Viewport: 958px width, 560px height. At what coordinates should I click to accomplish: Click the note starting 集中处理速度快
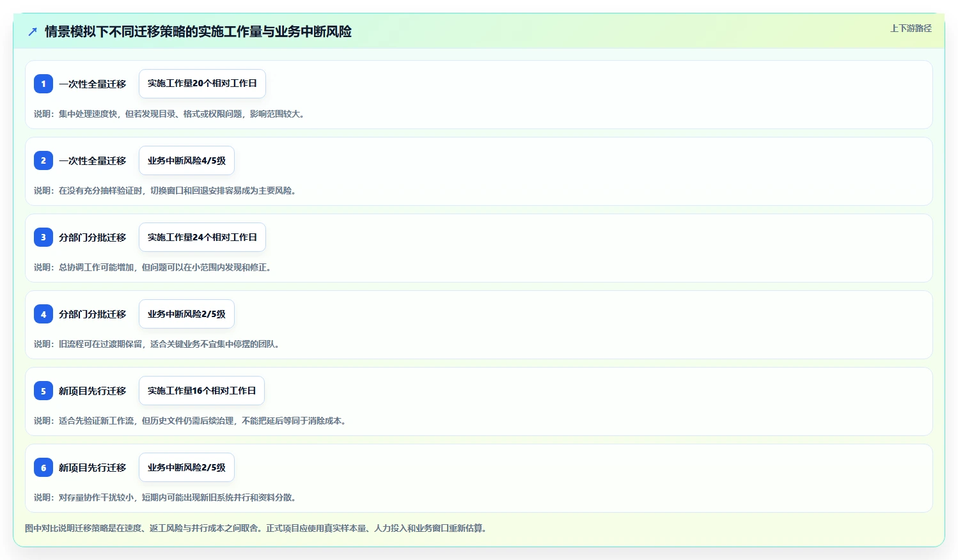171,114
